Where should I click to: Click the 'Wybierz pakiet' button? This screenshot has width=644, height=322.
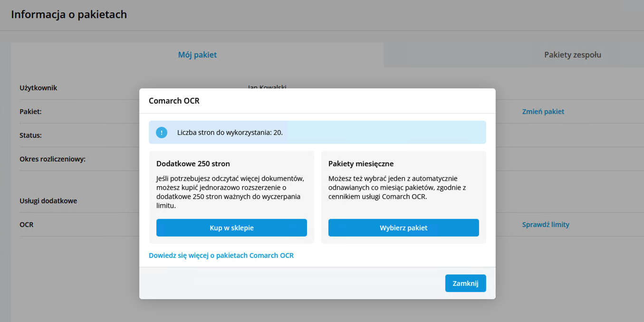click(x=404, y=227)
